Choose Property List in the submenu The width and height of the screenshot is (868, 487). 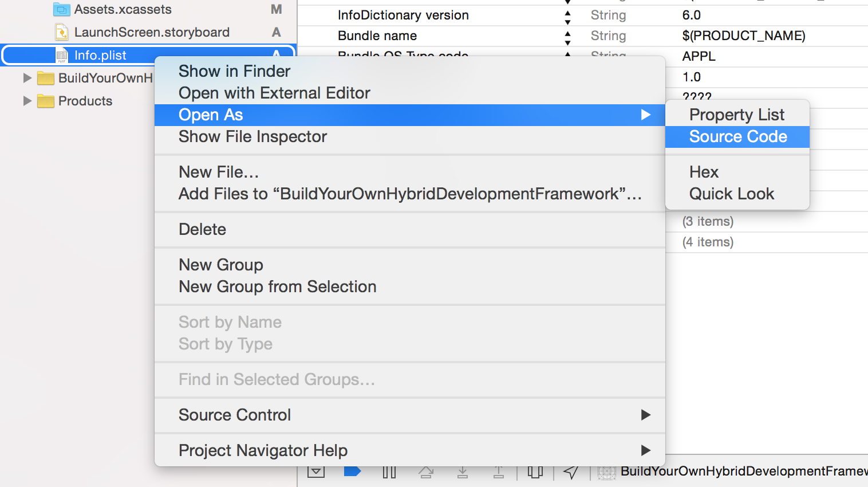click(737, 115)
